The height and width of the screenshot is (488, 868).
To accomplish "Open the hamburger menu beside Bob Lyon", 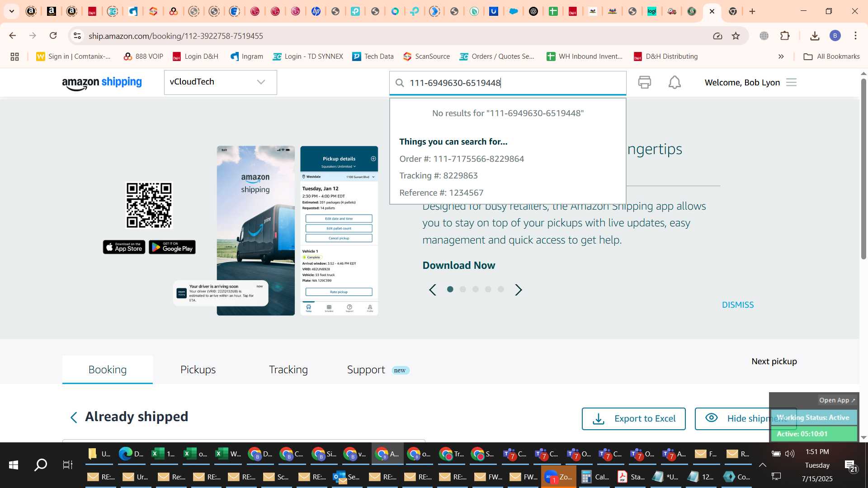I will [791, 82].
